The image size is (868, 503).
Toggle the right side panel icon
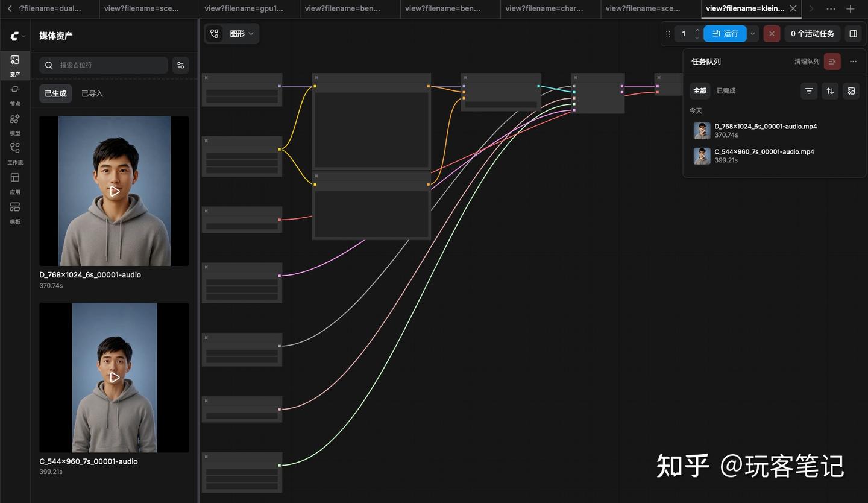coord(854,34)
